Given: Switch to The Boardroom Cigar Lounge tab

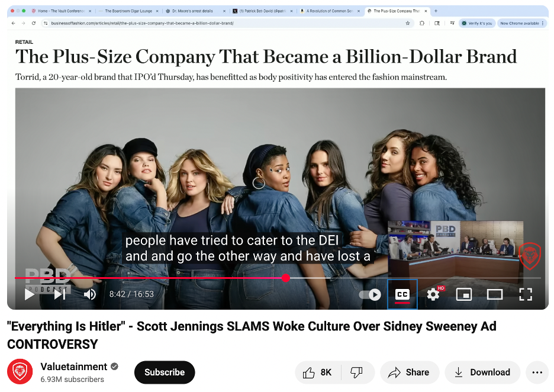Looking at the screenshot, I should coord(127,11).
